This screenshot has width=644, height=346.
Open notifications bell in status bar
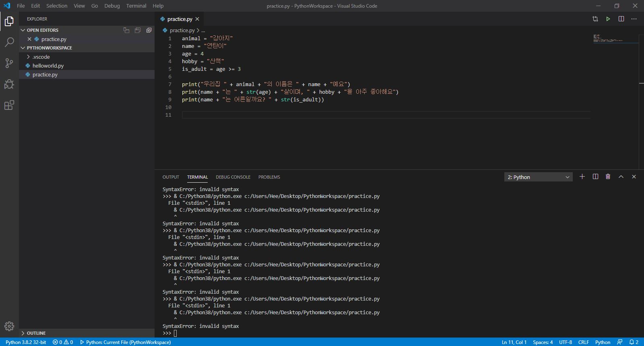(634, 342)
